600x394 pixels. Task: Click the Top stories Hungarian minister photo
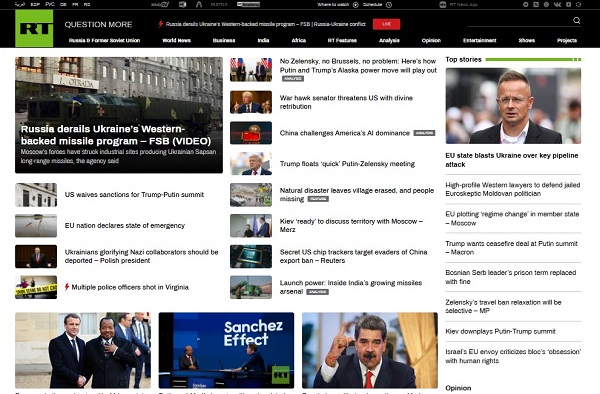click(513, 106)
